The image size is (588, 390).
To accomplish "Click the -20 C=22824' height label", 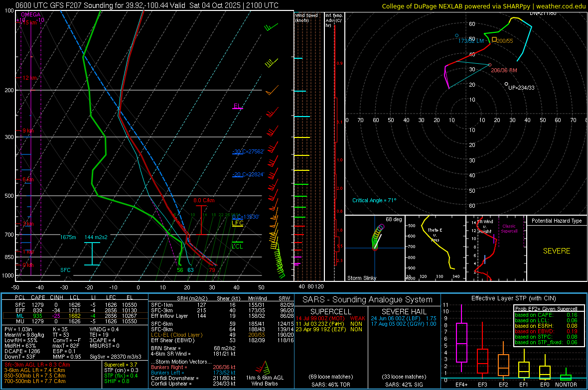I will point(248,174).
